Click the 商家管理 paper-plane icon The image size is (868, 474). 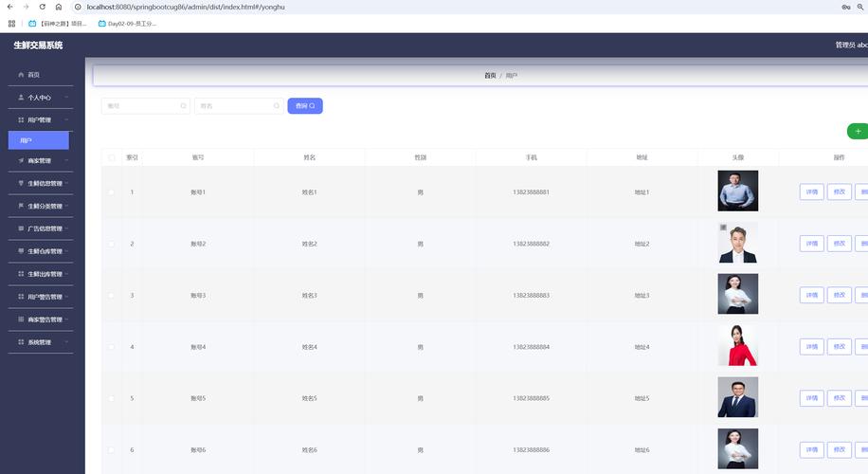click(x=21, y=160)
